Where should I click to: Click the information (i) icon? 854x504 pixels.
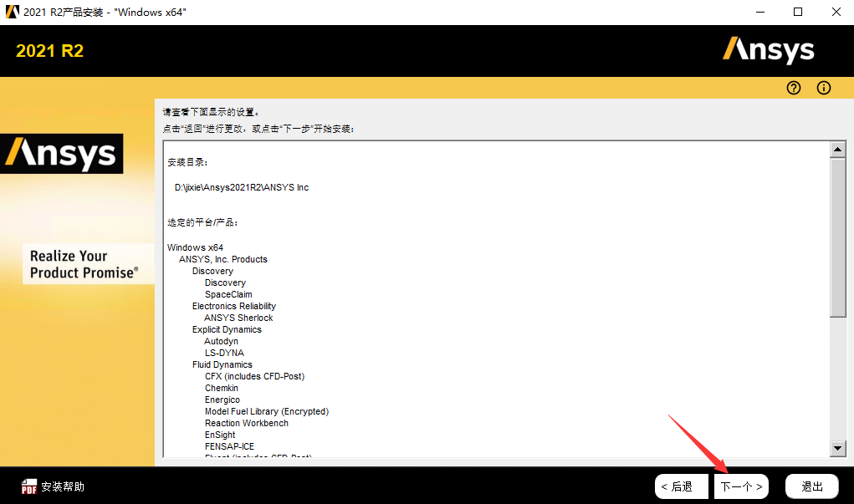click(823, 87)
